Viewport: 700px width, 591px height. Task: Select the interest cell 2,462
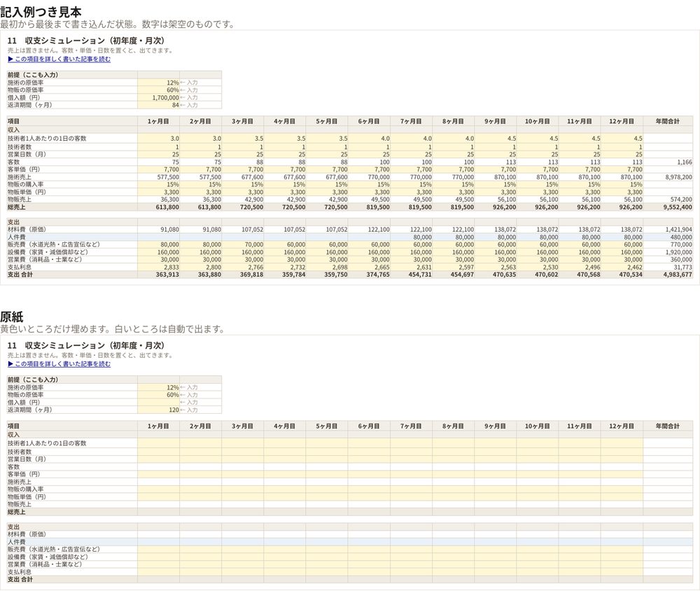coord(622,267)
